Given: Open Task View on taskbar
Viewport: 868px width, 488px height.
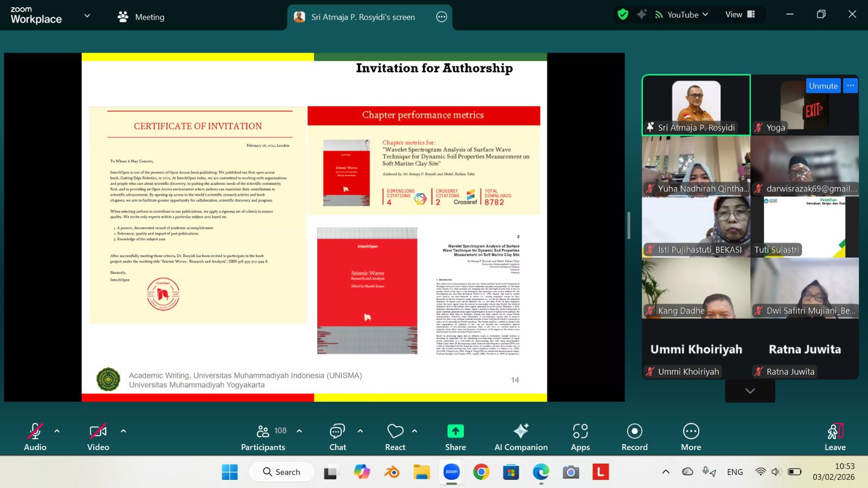Looking at the screenshot, I should click(331, 472).
